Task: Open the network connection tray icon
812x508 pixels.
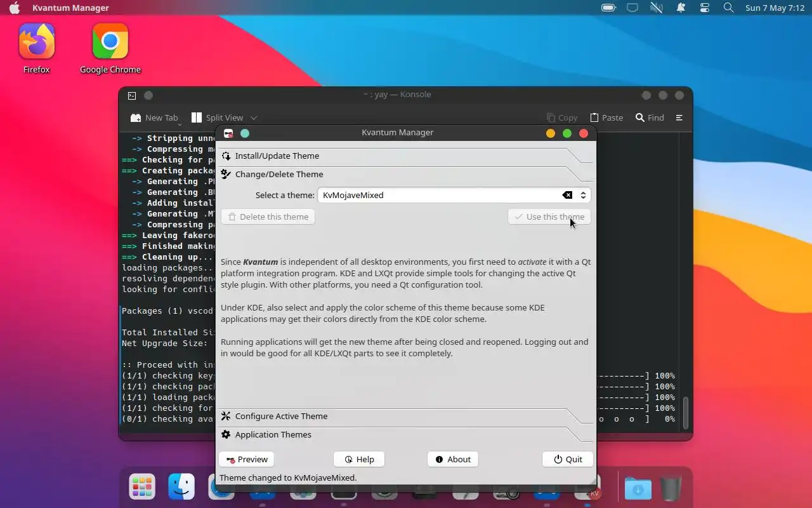Action: point(632,8)
